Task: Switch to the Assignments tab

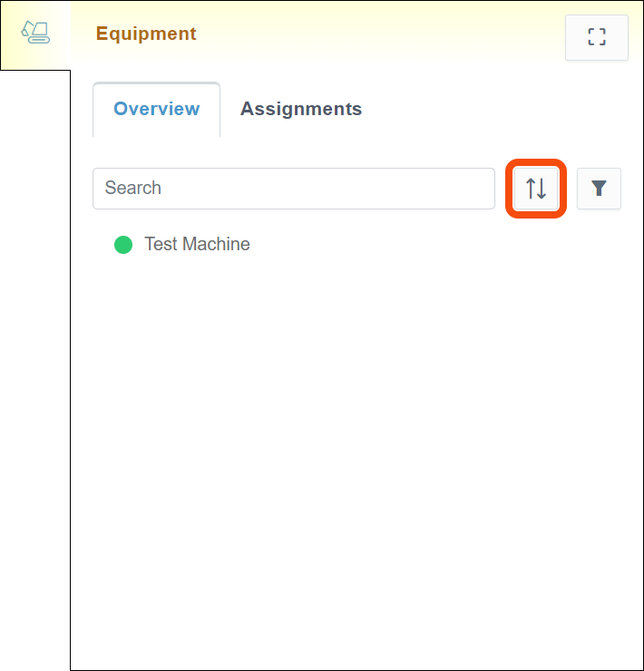Action: pos(300,109)
